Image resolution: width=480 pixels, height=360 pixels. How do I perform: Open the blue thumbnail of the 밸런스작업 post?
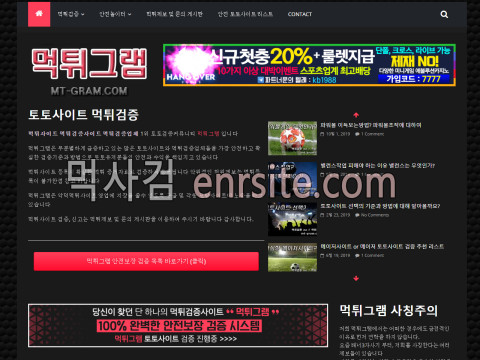(292, 179)
